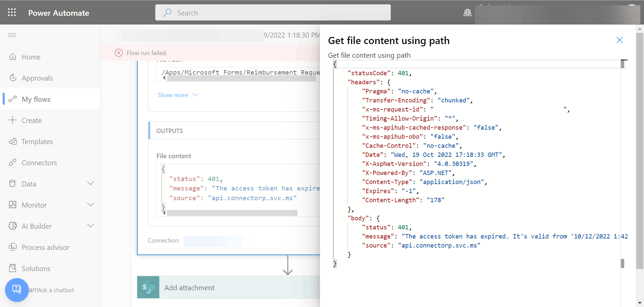This screenshot has height=307, width=644.
Task: Open the app launcher waffle icon
Action: 12,12
